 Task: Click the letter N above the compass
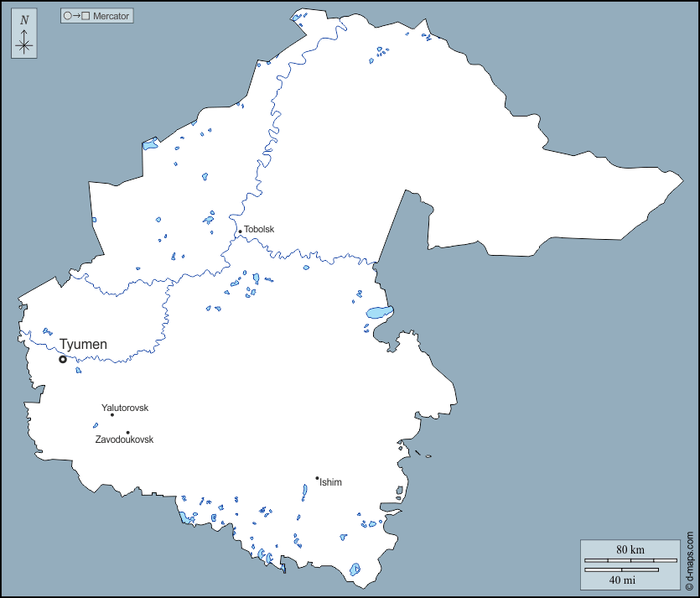pos(24,20)
